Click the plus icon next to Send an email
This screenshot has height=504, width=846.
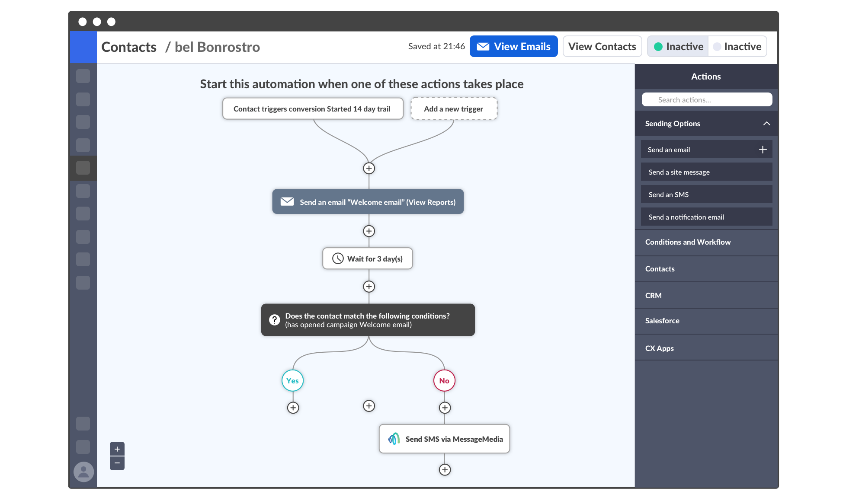click(x=763, y=150)
